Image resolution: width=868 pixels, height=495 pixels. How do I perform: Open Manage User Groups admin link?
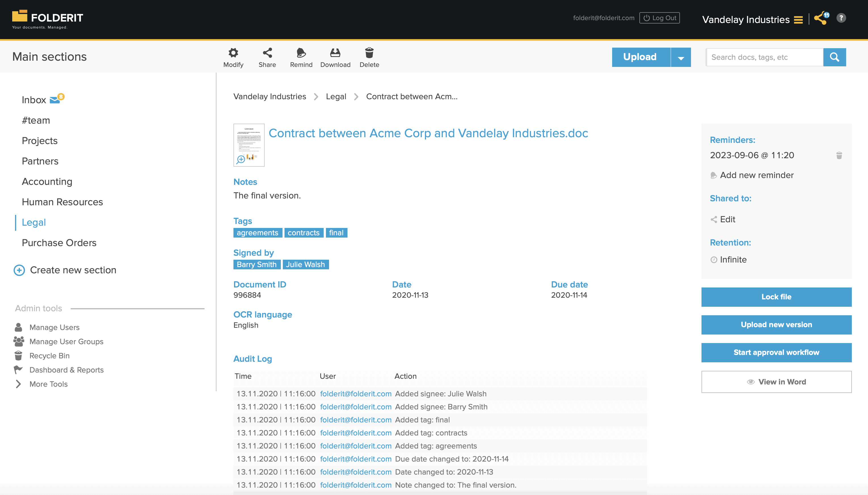pyautogui.click(x=66, y=341)
